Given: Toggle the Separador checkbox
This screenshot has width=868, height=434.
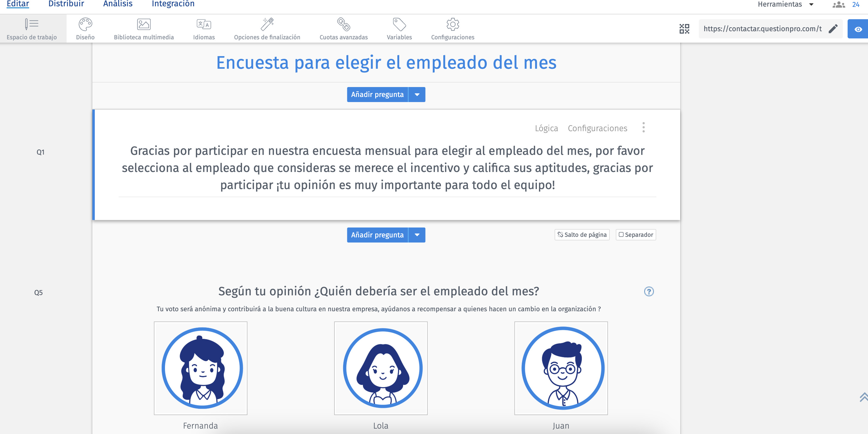Looking at the screenshot, I should click(621, 234).
